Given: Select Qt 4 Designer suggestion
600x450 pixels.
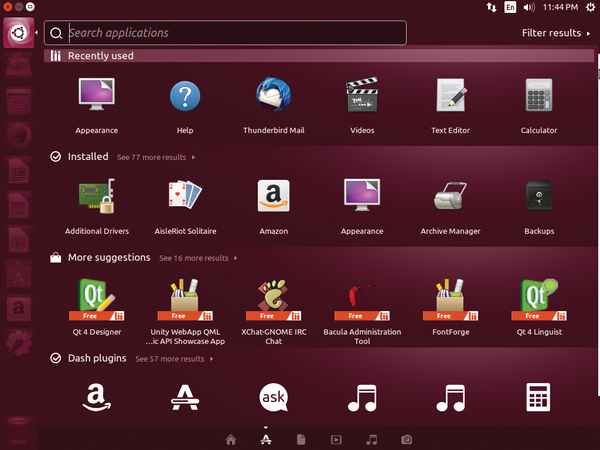Looking at the screenshot, I should coord(97,298).
